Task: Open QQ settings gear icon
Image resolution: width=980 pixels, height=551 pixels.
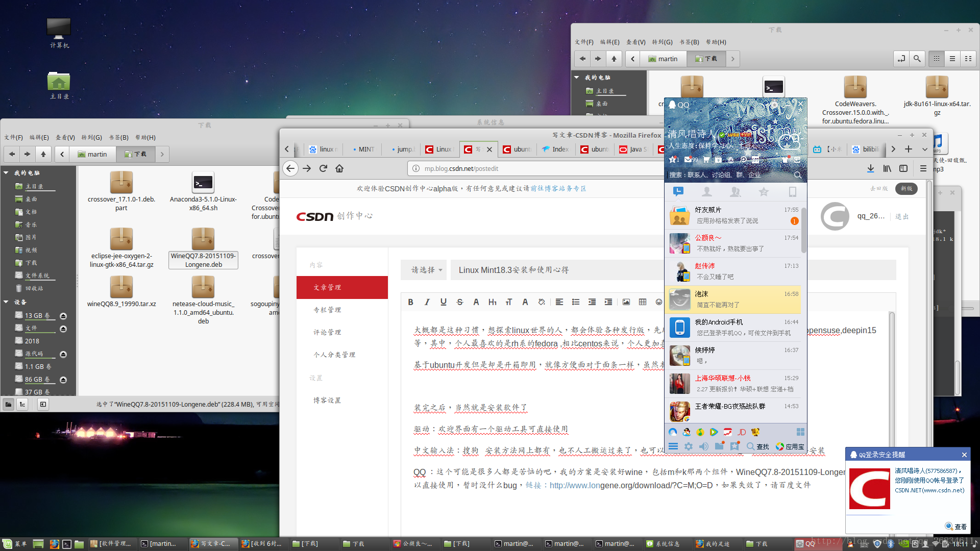Action: pos(689,446)
